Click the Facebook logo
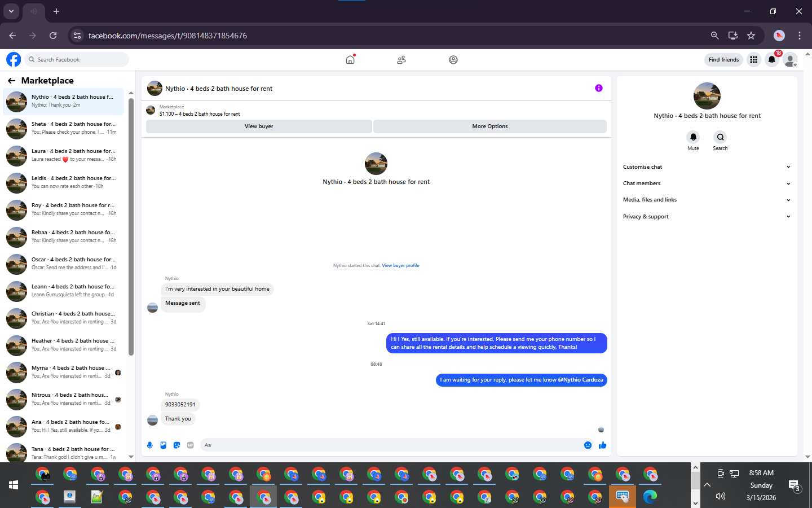This screenshot has width=812, height=508. coord(14,59)
